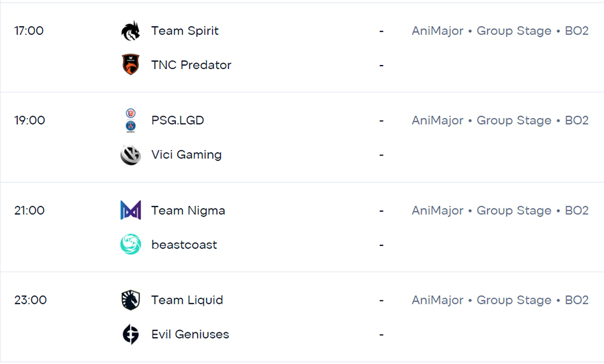Image resolution: width=604 pixels, height=364 pixels.
Task: Open AniMajor Group Stage info for 19:00 match
Action: [500, 121]
